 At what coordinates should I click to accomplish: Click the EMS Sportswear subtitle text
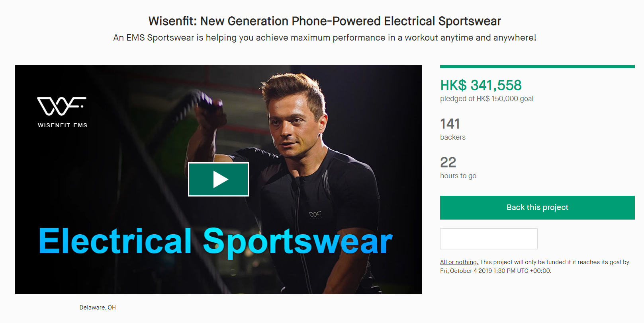pos(325,38)
